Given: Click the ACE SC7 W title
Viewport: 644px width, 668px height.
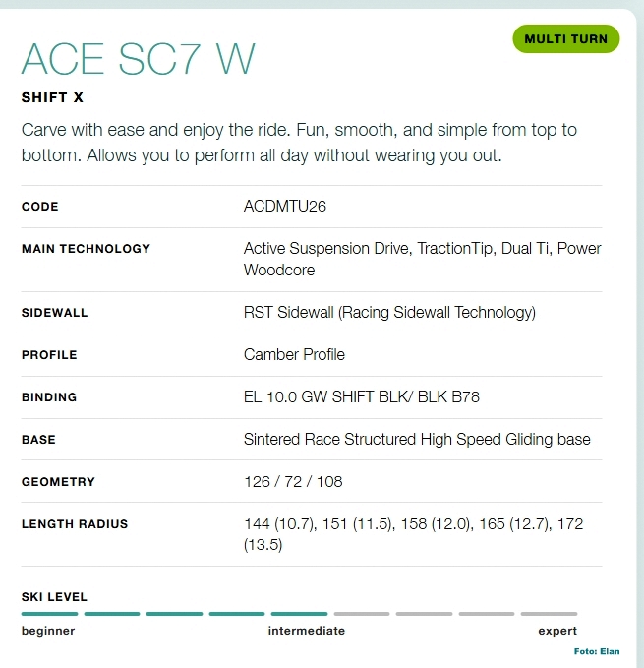Looking at the screenshot, I should click(138, 60).
